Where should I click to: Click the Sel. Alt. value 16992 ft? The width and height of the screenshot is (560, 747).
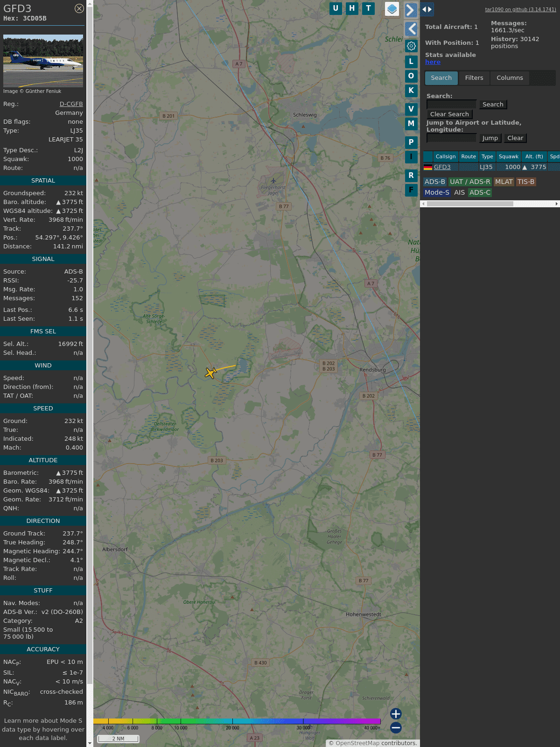70,344
